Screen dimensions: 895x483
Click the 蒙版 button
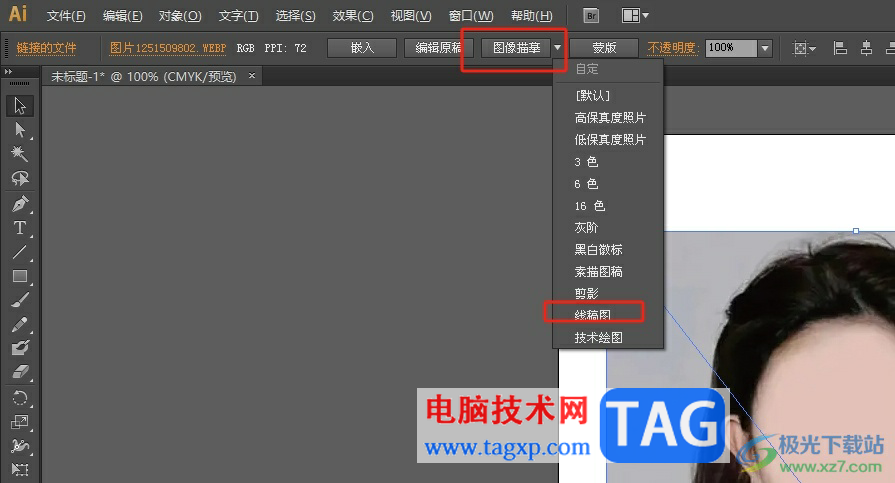tap(604, 48)
